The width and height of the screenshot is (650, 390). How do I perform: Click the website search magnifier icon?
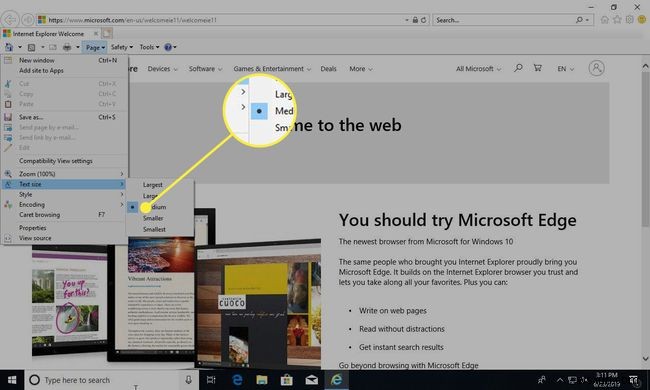518,68
